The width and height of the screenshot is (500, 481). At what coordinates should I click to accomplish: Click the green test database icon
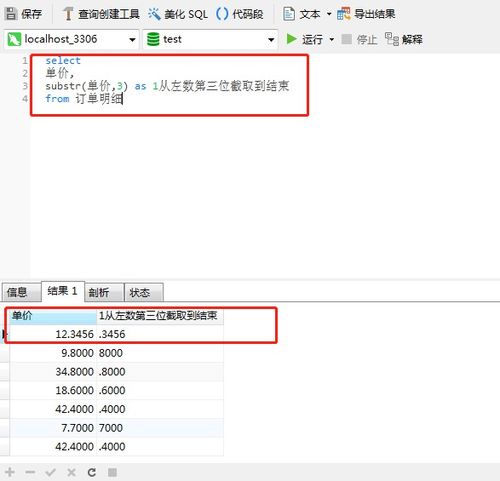point(153,39)
